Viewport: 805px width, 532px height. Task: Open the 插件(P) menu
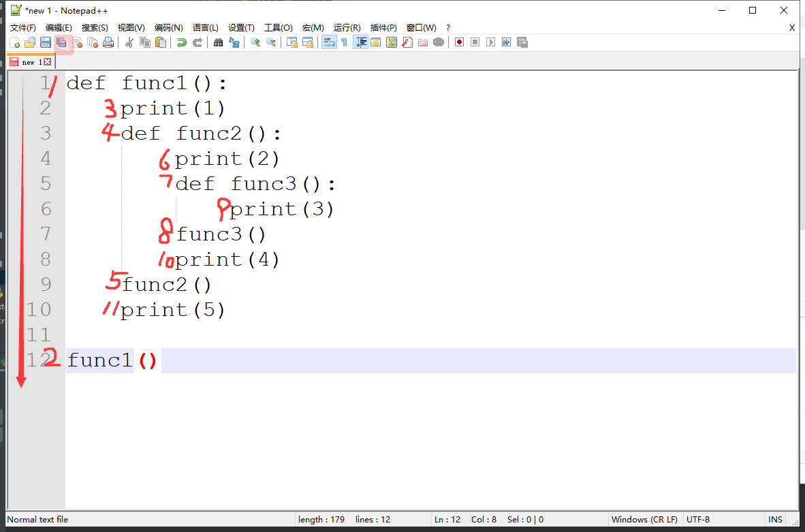coord(383,28)
